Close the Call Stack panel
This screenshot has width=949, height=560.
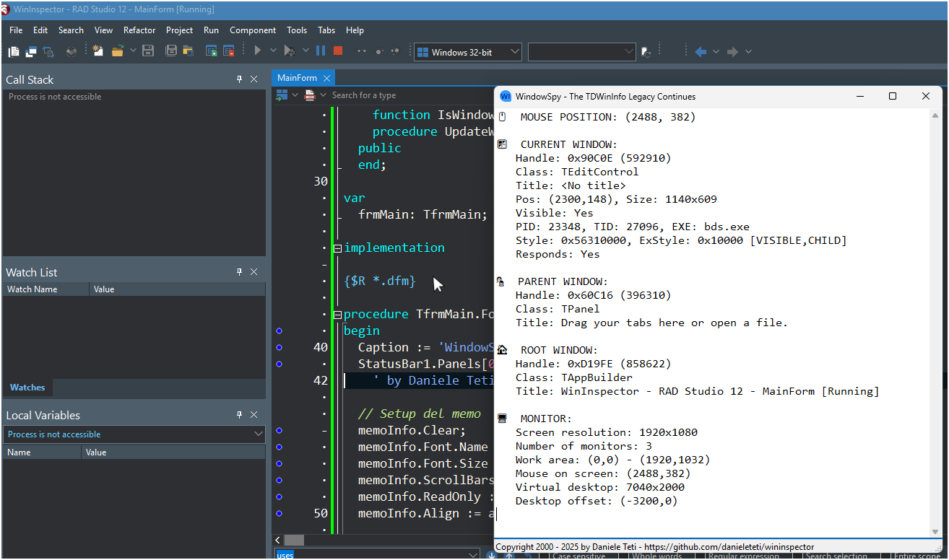click(254, 79)
